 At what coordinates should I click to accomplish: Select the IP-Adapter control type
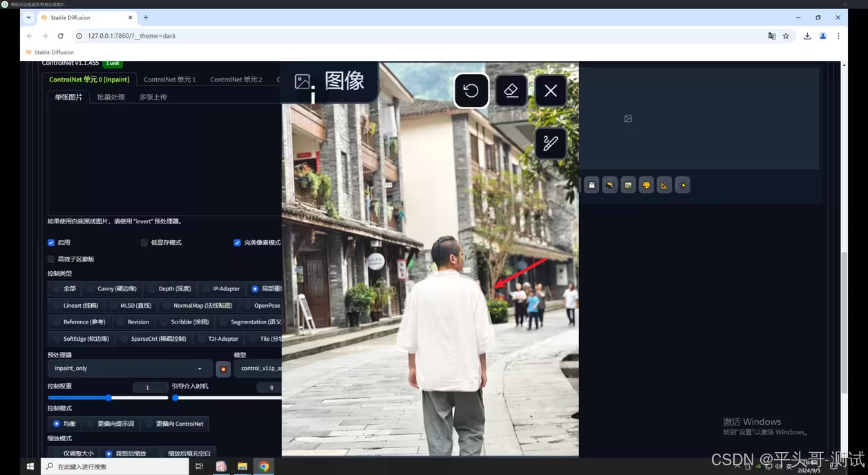coord(222,288)
